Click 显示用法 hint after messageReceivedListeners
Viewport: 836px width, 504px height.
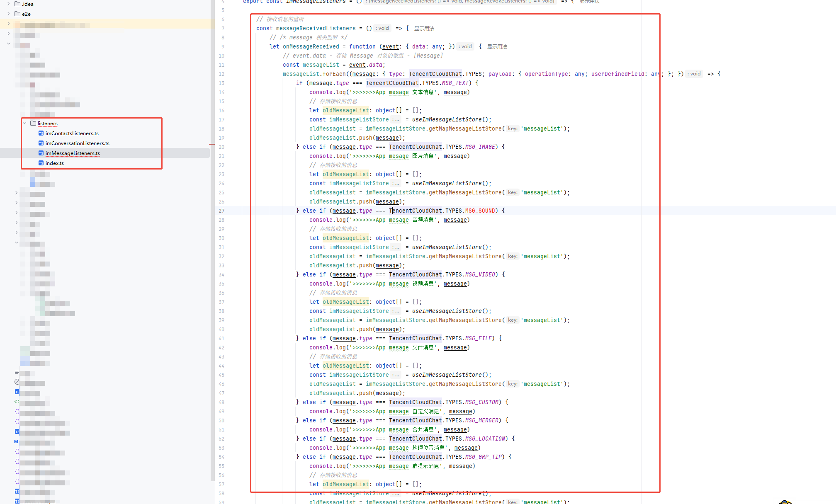tap(424, 29)
